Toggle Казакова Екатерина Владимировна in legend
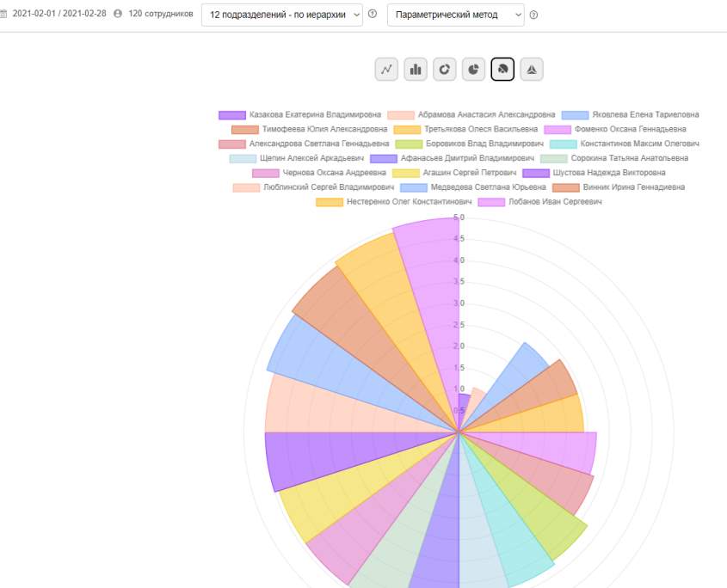 click(299, 114)
